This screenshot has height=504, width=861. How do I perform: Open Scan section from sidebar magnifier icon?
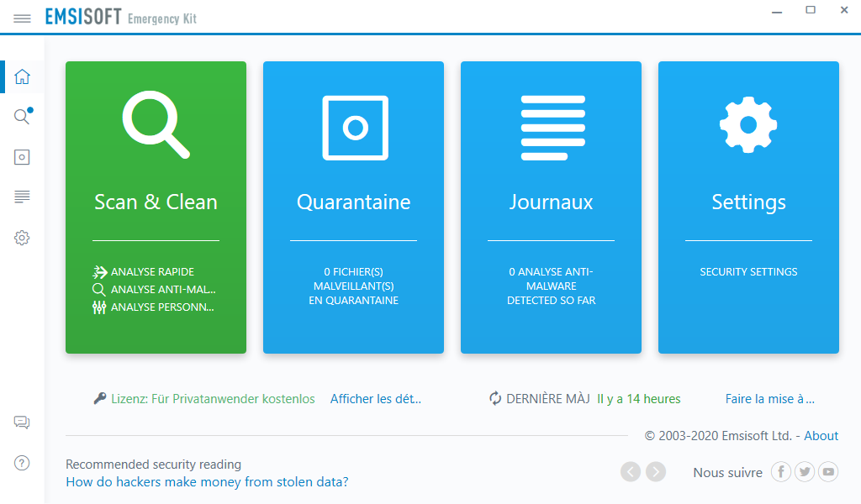tap(23, 116)
